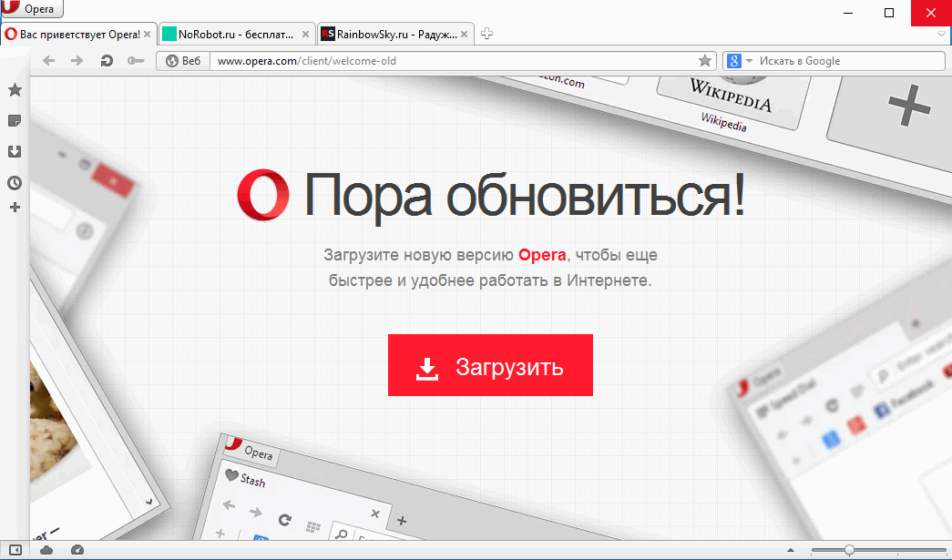Screen dimensions: 952x560
Task: Open Opera Link cloud icon
Action: coord(46,550)
